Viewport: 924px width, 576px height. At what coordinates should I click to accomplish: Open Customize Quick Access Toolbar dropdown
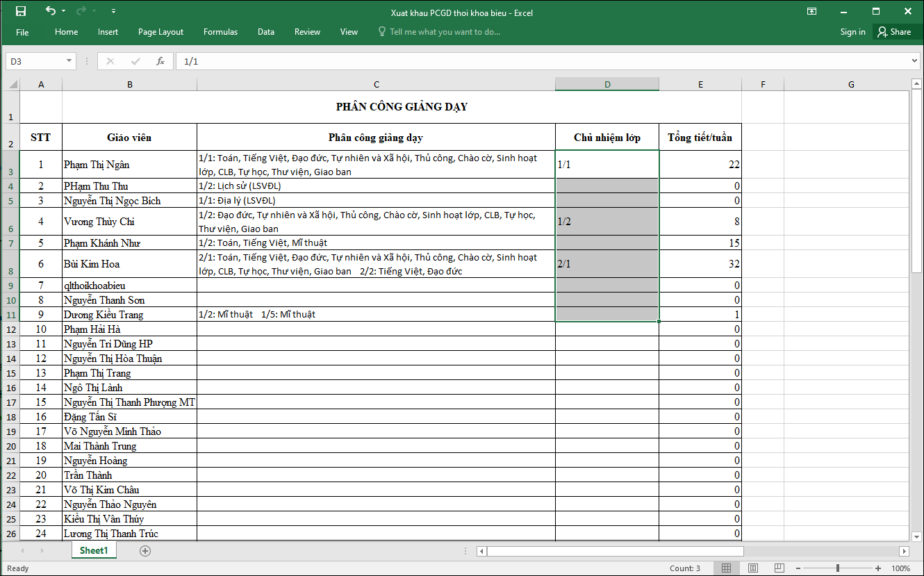pyautogui.click(x=113, y=12)
